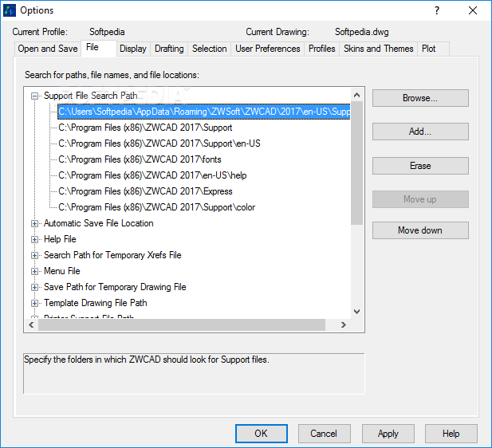Viewport: 492px width, 448px height.
Task: Select the en-US\help path entry
Action: click(152, 175)
